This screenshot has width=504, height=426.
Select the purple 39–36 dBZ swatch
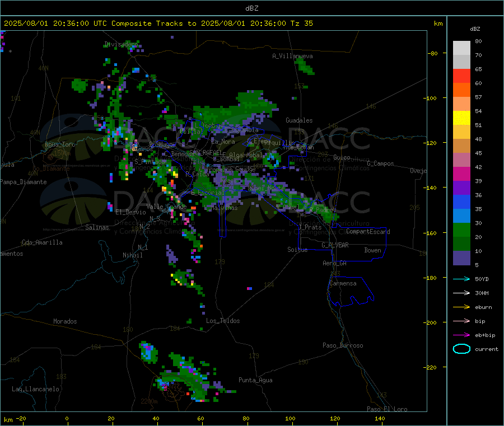pos(461,188)
